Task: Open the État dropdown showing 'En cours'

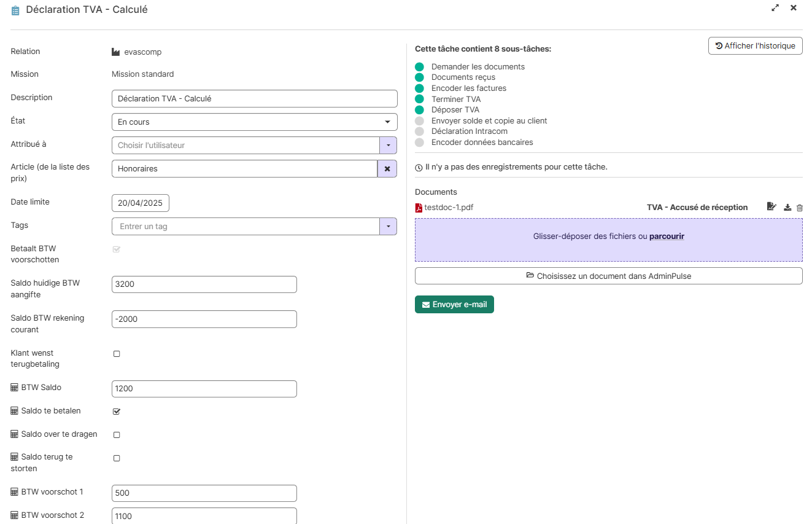Action: [x=254, y=122]
